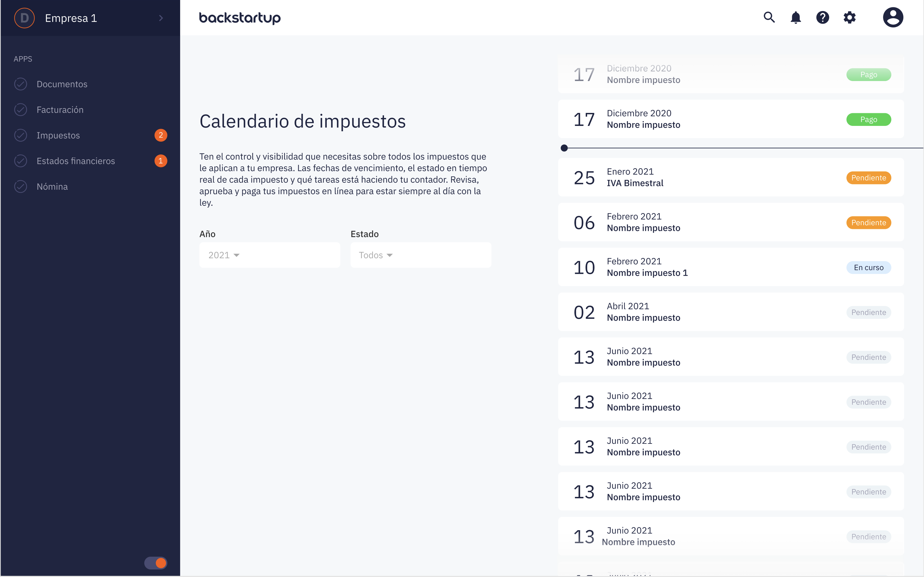Click the Empresa 1 company avatar D
Viewport: 924px width, 577px height.
pyautogui.click(x=24, y=18)
